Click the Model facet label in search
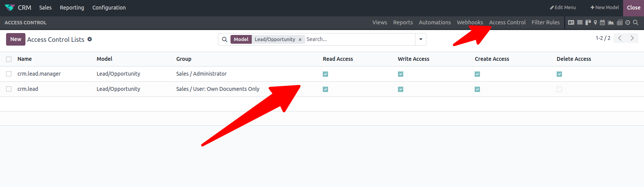The width and height of the screenshot is (644, 187). 241,39
